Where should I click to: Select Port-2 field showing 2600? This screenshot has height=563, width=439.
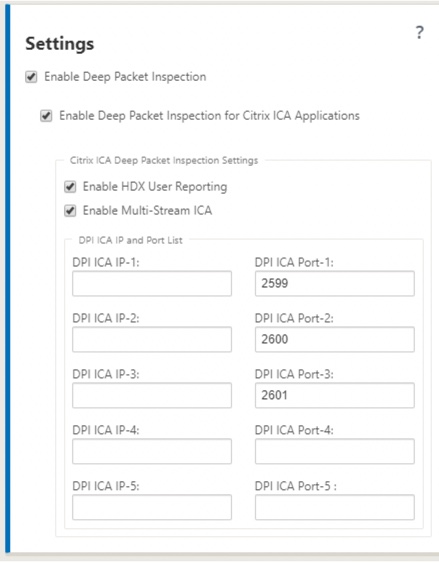click(x=335, y=339)
